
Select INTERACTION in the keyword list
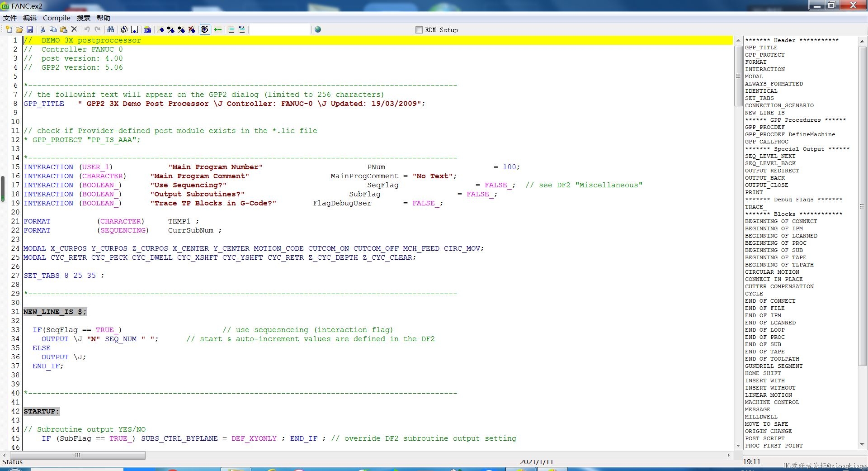[765, 69]
